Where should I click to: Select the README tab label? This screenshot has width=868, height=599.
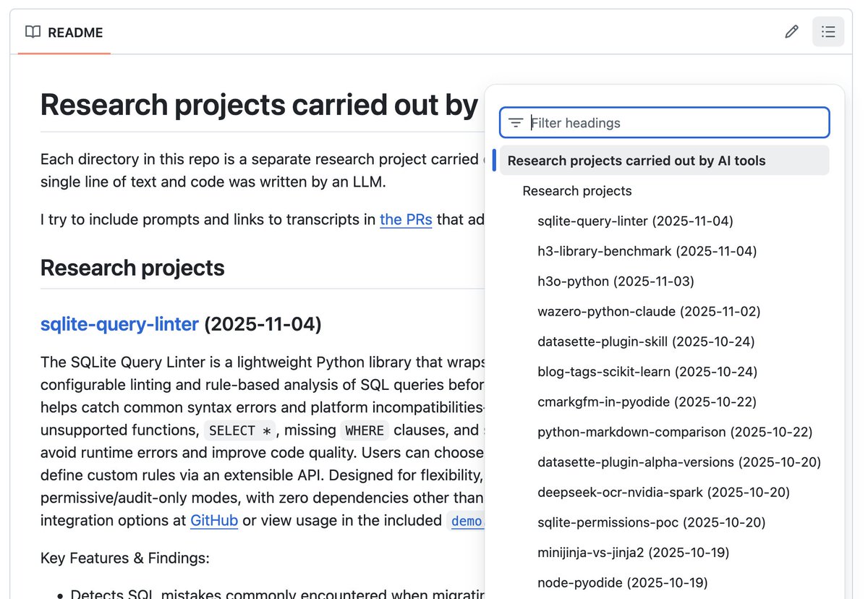(x=75, y=32)
